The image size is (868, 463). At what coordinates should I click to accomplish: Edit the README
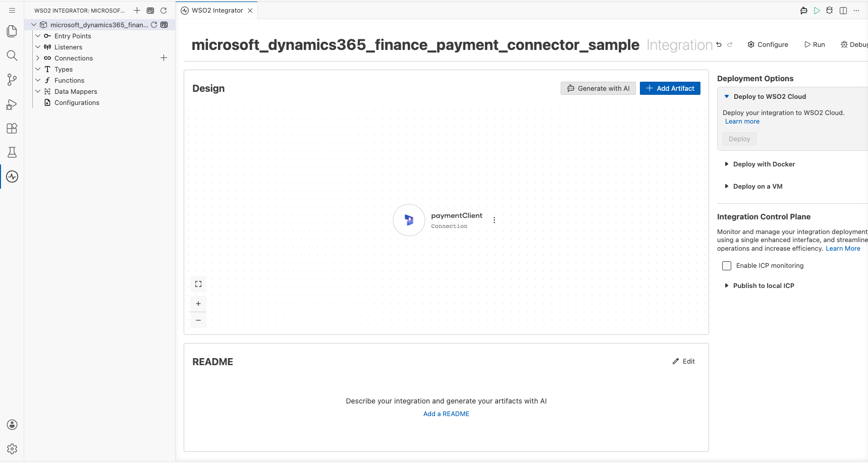point(684,361)
